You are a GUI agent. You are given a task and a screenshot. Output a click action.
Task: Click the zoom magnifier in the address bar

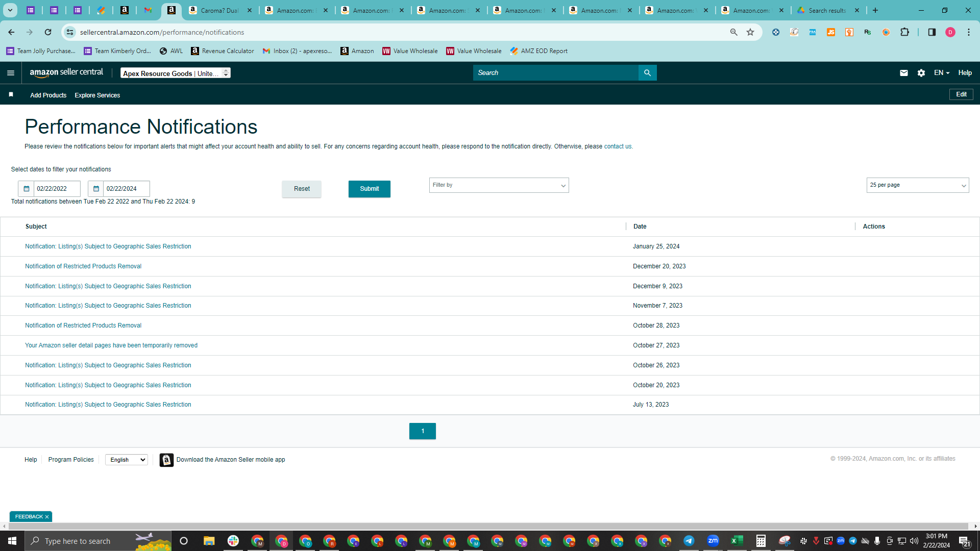coord(733,32)
